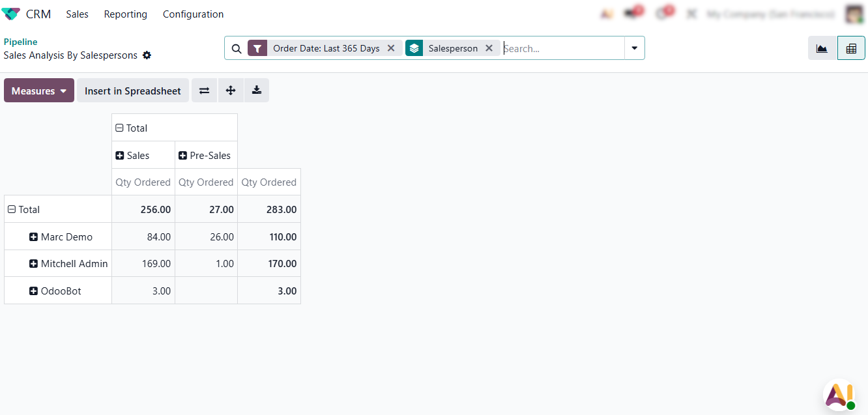Open the Reporting menu
The height and width of the screenshot is (415, 868).
(125, 14)
